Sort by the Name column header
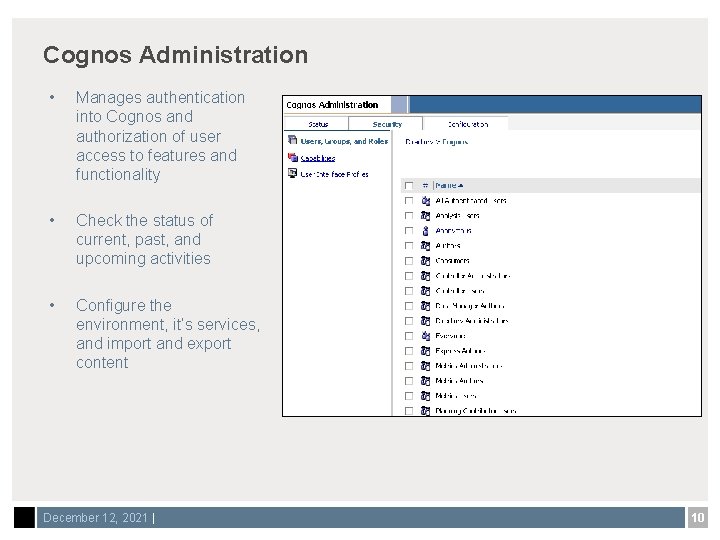 (449, 186)
